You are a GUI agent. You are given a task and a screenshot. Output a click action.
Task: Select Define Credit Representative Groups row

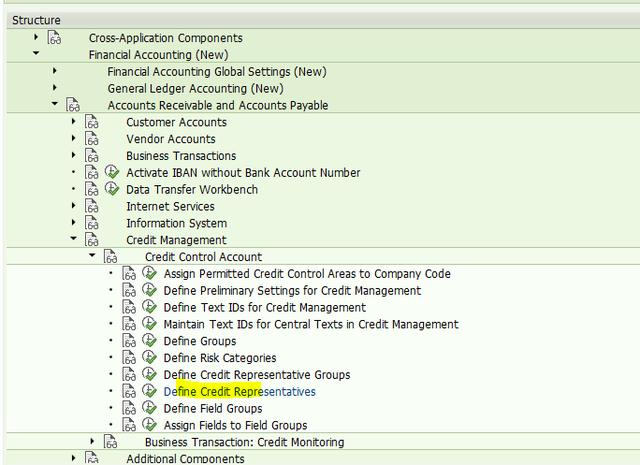point(257,375)
